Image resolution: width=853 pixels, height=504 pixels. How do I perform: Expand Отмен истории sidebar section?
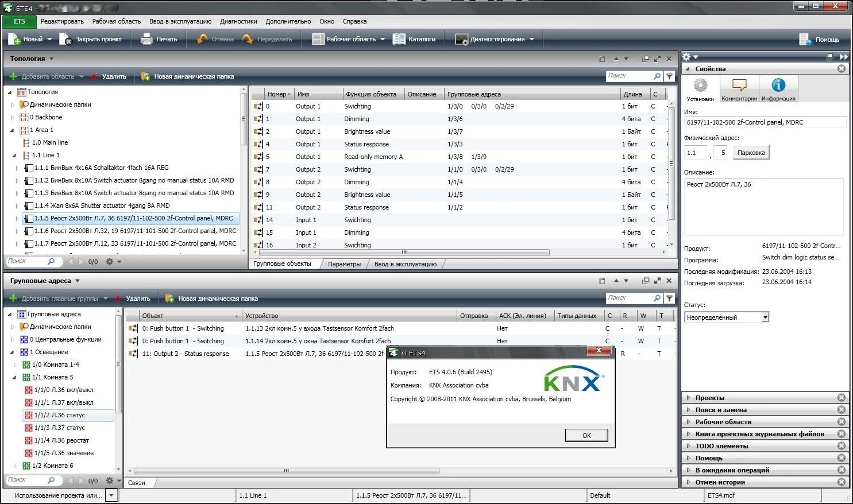(689, 482)
